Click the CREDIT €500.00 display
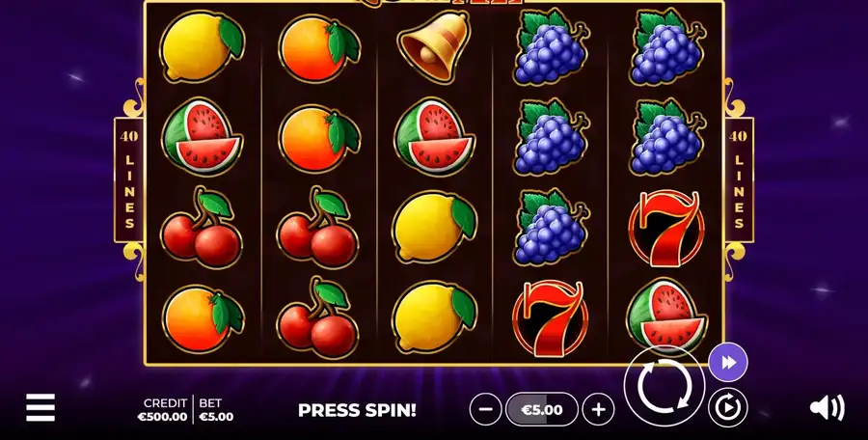Viewport: 868px width, 440px height. (162, 410)
